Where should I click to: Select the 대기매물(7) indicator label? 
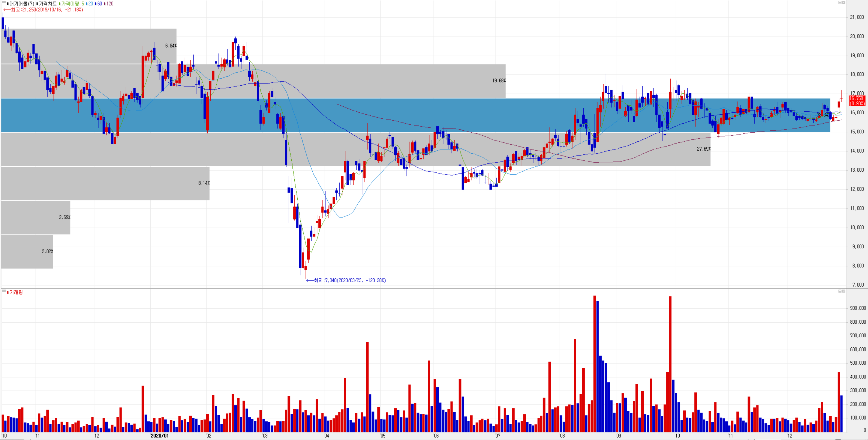tap(22, 4)
